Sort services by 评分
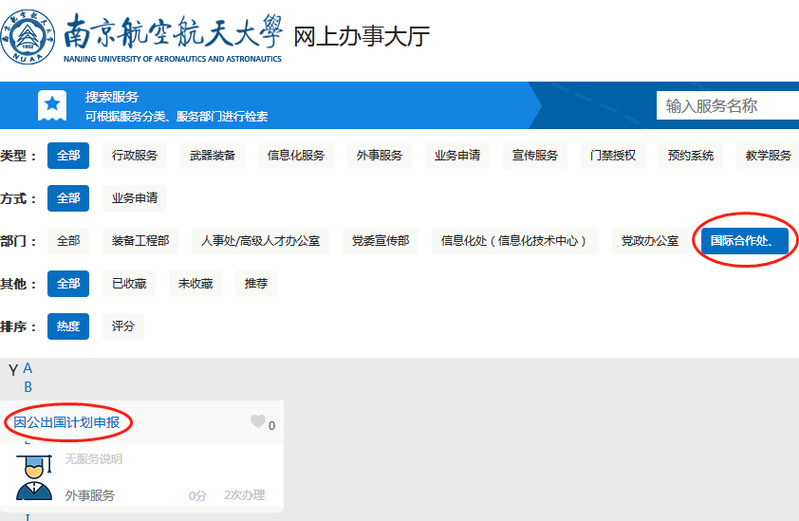This screenshot has height=521, width=799. tap(123, 326)
